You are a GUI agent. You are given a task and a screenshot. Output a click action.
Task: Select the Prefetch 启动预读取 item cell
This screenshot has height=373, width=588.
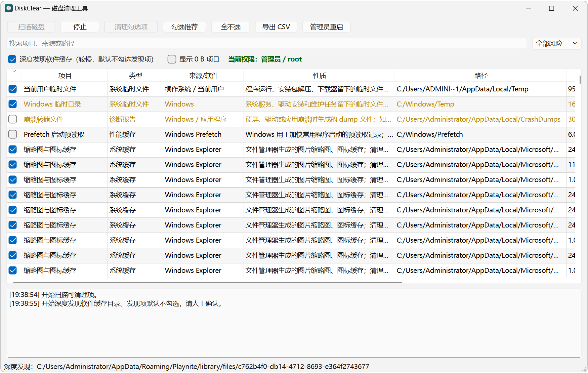point(65,134)
